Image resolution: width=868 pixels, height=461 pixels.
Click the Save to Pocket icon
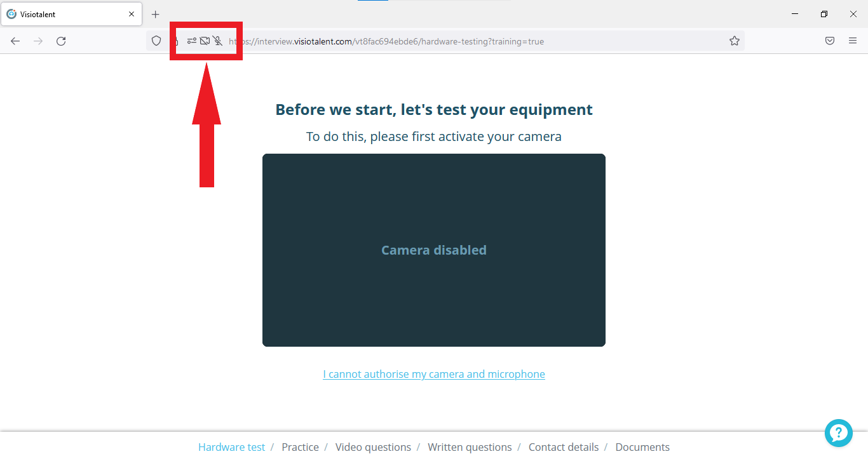[x=830, y=41]
